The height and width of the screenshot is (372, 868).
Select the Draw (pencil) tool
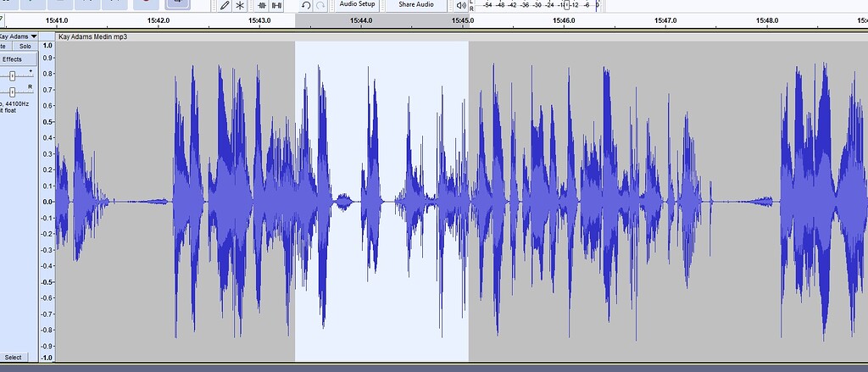point(224,5)
